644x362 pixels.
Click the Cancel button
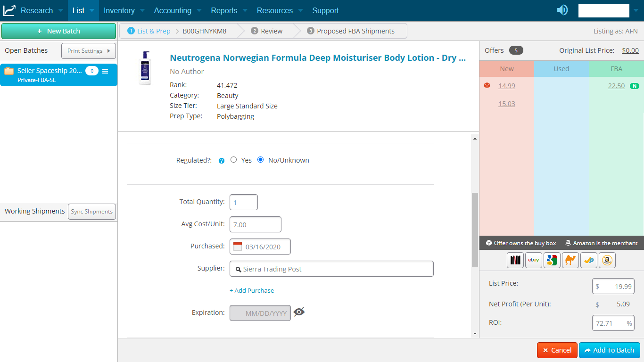click(557, 350)
